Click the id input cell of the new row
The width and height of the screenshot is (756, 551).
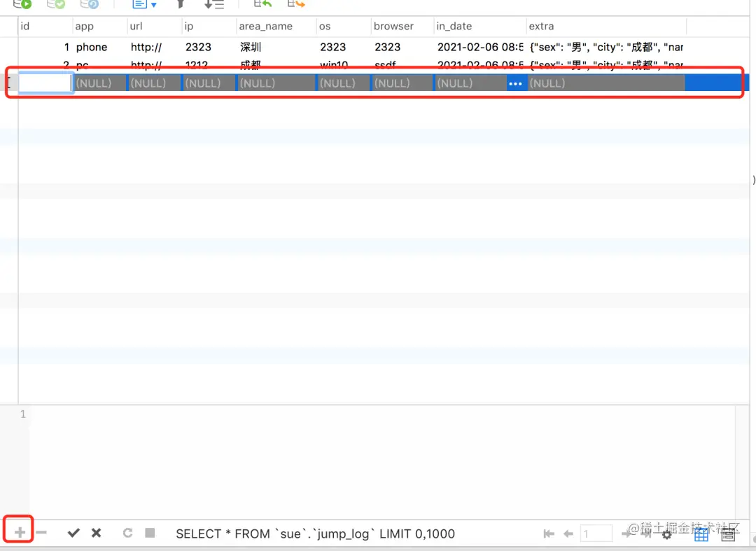[45, 83]
